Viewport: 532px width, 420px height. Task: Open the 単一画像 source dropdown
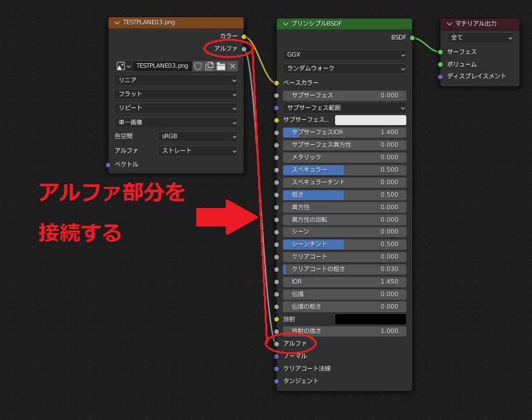click(176, 122)
